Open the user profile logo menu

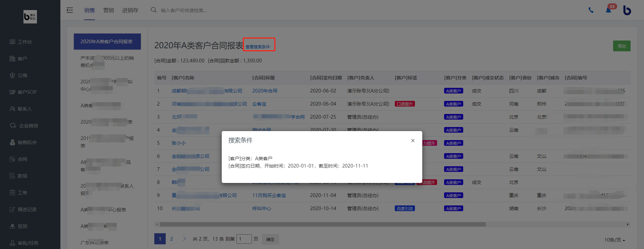point(627,10)
